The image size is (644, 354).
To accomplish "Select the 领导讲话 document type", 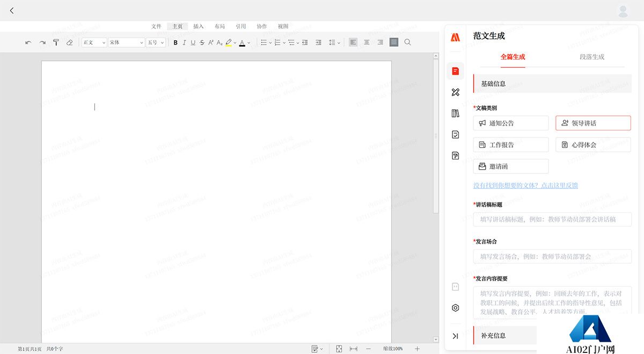I will tap(593, 123).
